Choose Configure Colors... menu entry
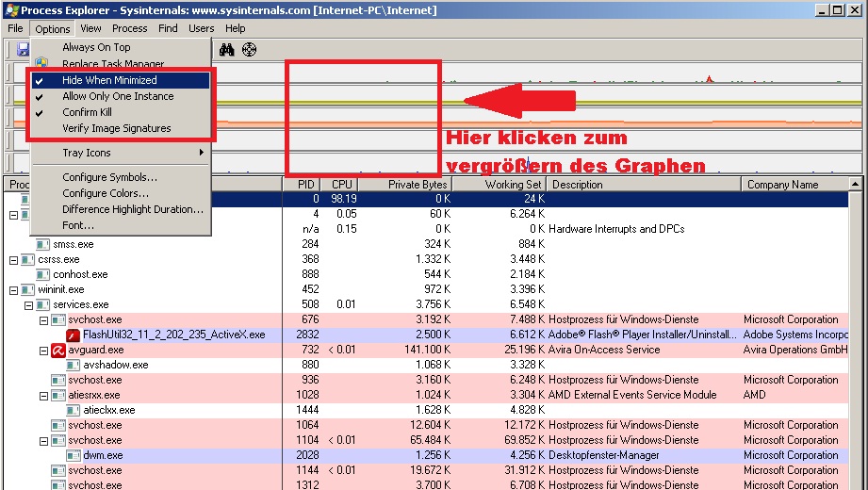 [121, 193]
